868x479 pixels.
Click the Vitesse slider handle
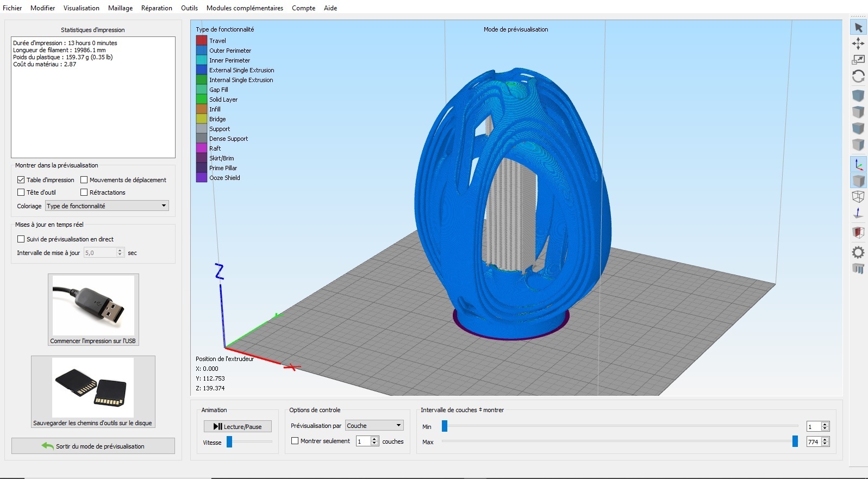tap(229, 442)
